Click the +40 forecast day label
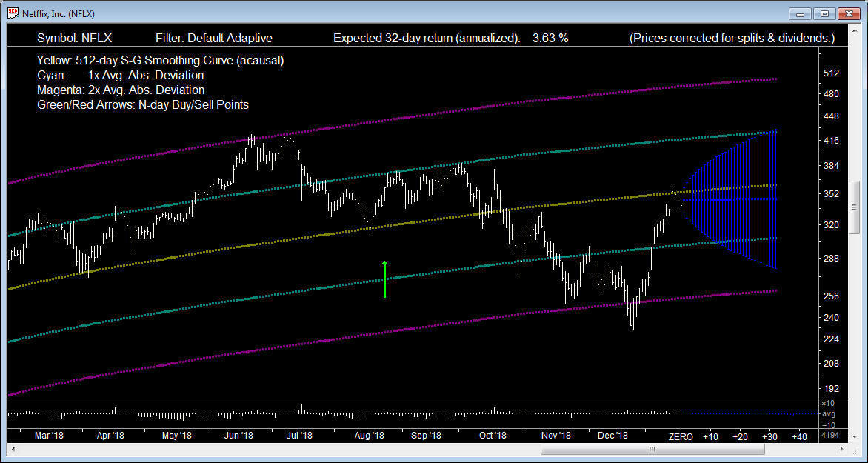Screen dimensions: 868x463 (x=799, y=436)
